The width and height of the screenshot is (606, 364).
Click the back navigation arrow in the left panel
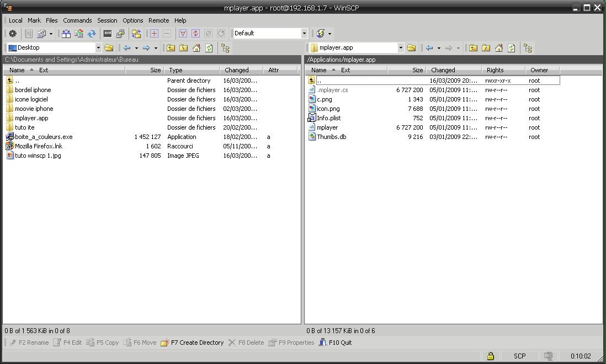(127, 48)
